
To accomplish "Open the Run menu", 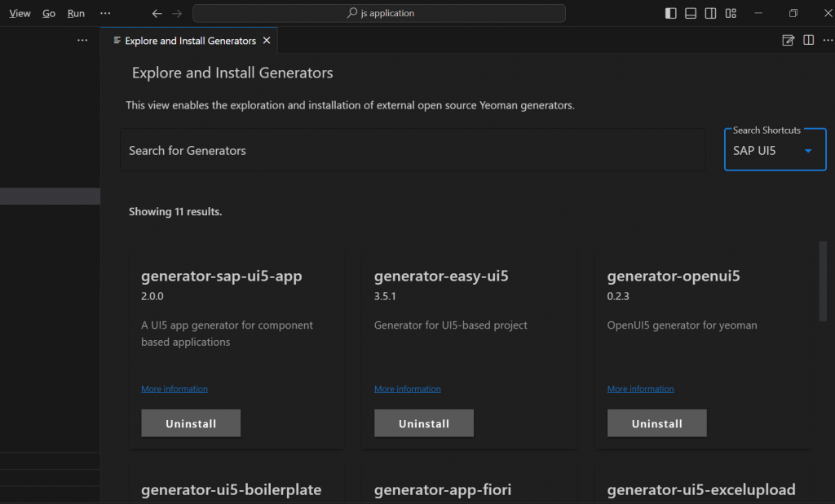I will point(76,13).
